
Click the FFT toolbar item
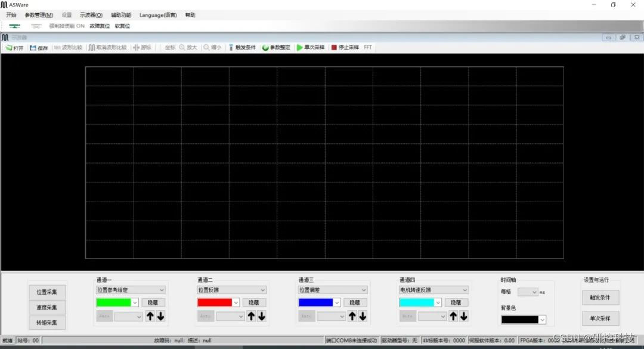pyautogui.click(x=367, y=48)
